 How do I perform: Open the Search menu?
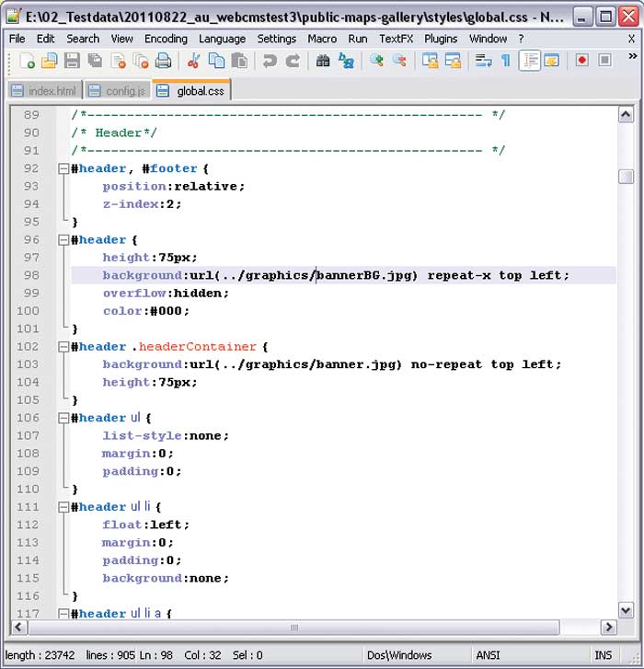coord(82,39)
